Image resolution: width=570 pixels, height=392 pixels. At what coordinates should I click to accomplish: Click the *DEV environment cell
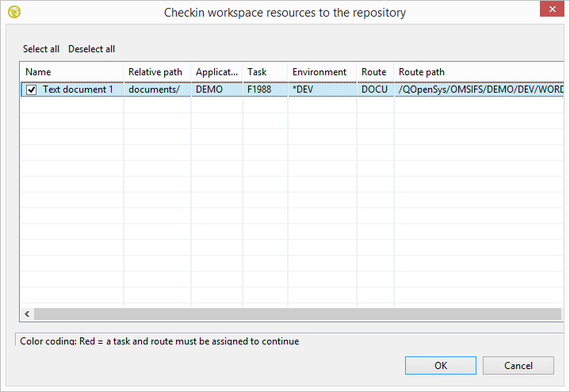(x=304, y=89)
